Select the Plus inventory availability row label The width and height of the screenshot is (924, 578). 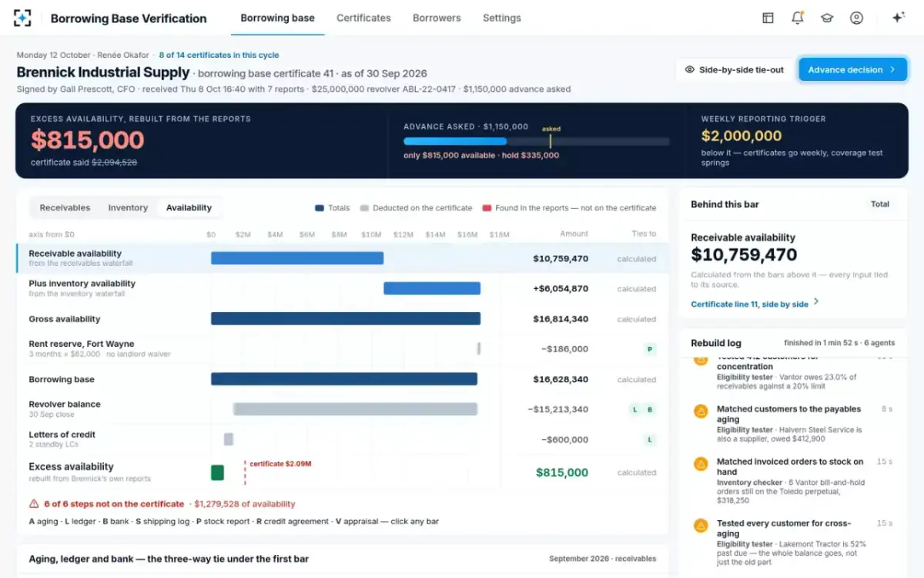82,284
